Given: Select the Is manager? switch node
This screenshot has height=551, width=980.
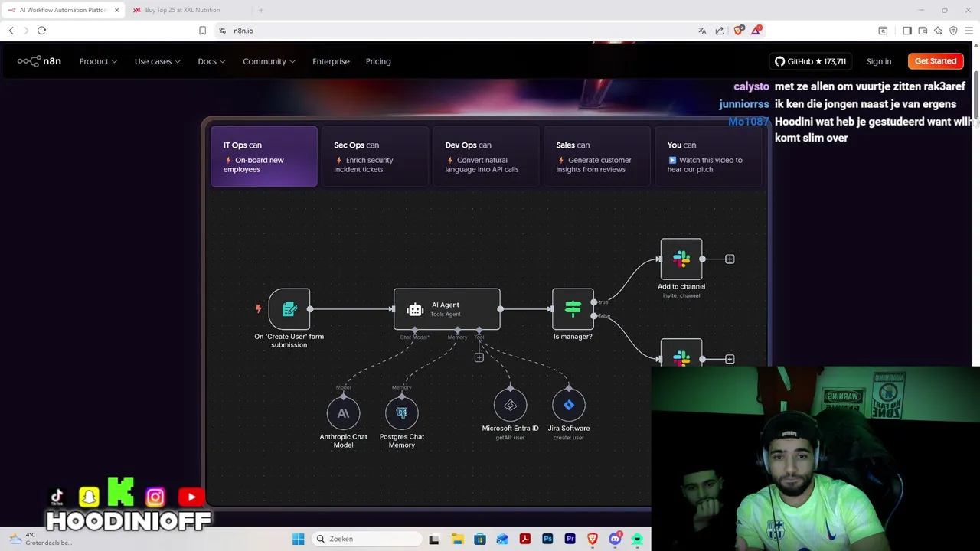Looking at the screenshot, I should click(x=573, y=309).
